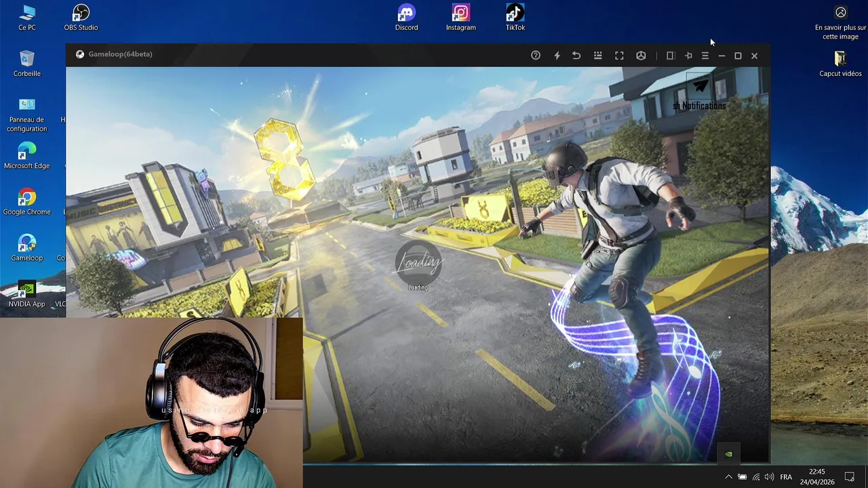Viewport: 868px width, 488px height.
Task: Open OBS Studio desktop shortcut
Action: point(81,18)
